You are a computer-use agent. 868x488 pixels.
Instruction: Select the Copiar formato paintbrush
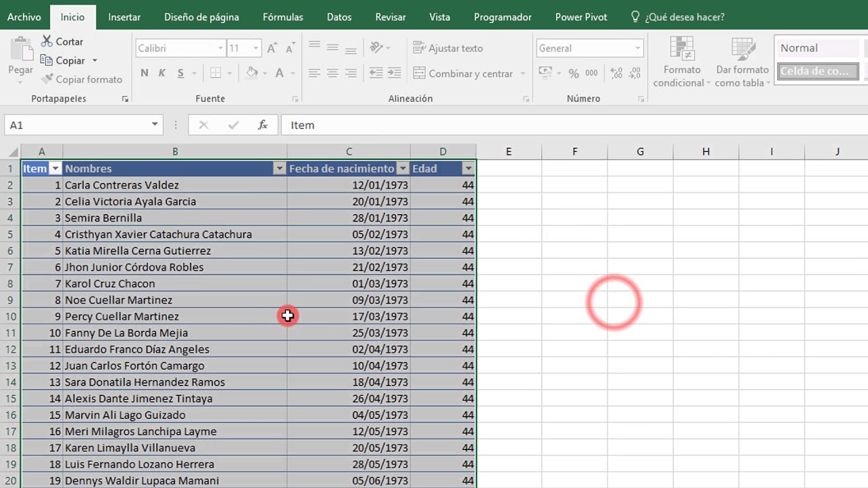coord(81,79)
